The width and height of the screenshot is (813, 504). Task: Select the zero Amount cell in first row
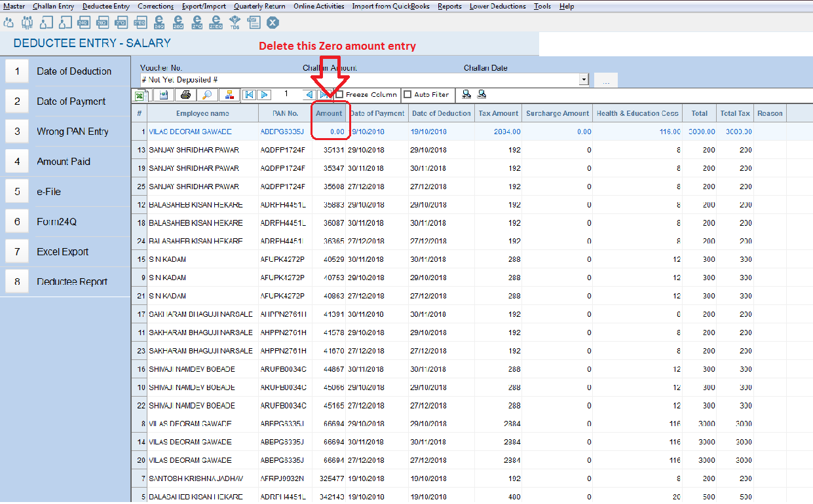[330, 132]
